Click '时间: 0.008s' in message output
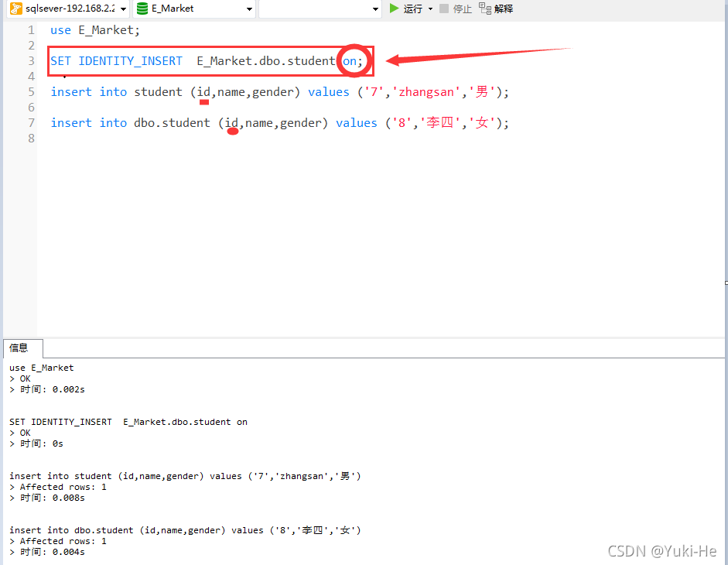Viewport: 728px width, 565px height. (52, 498)
